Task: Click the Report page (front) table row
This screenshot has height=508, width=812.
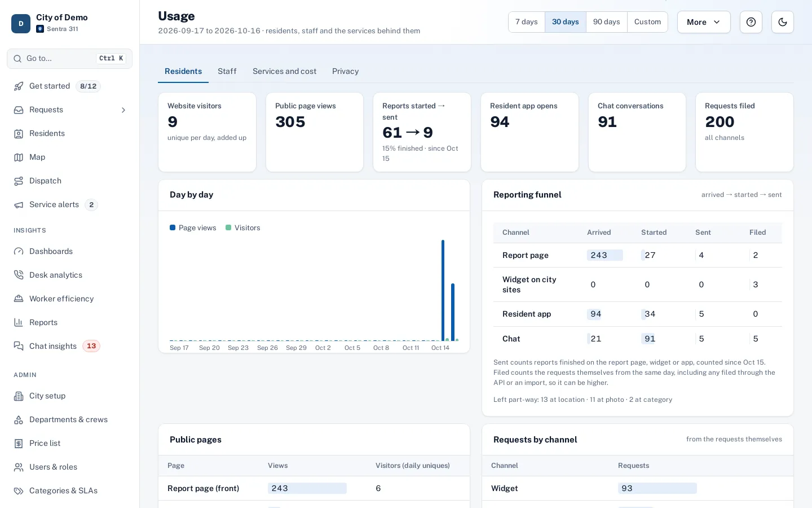Action: pyautogui.click(x=314, y=489)
